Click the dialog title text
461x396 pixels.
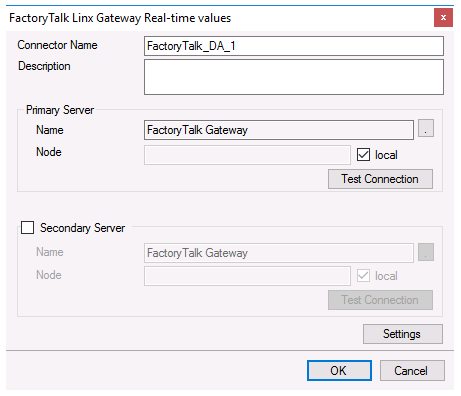(120, 18)
